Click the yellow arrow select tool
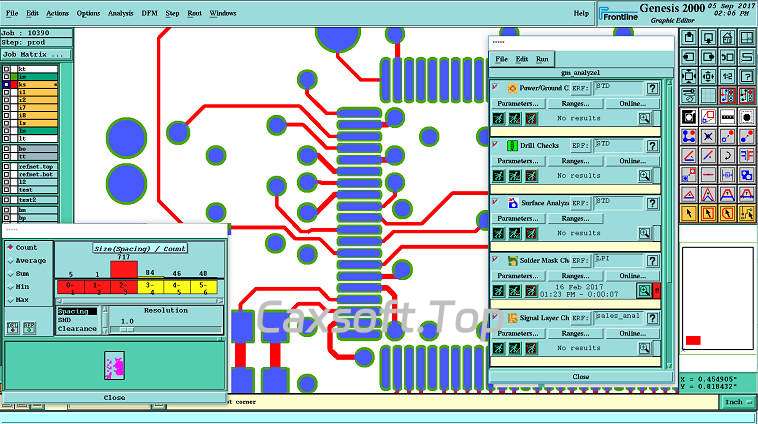The height and width of the screenshot is (424, 758). tap(689, 213)
